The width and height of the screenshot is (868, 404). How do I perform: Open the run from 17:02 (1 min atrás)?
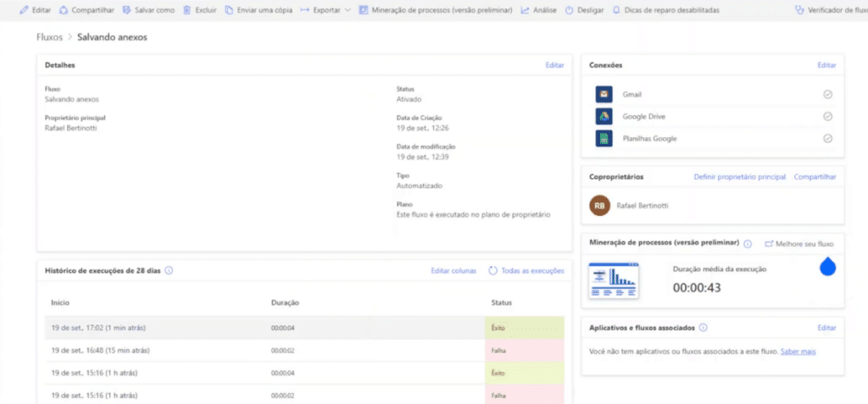point(304,328)
